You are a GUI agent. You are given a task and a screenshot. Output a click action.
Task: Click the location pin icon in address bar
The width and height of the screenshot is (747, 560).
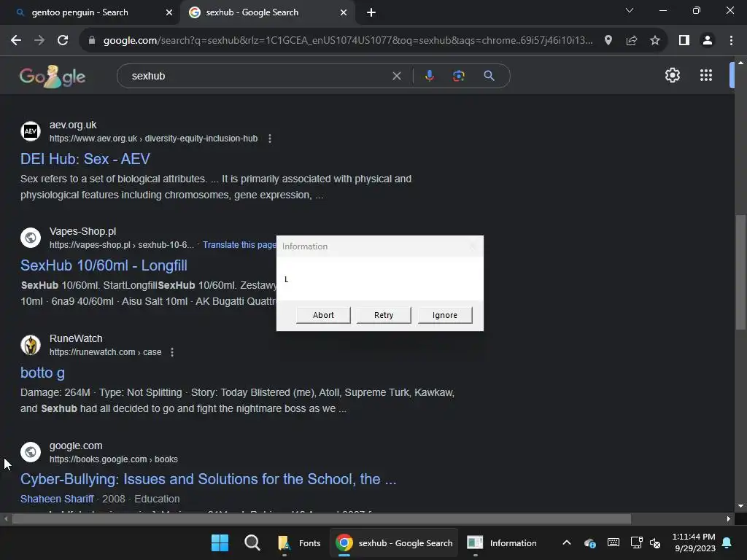click(608, 41)
